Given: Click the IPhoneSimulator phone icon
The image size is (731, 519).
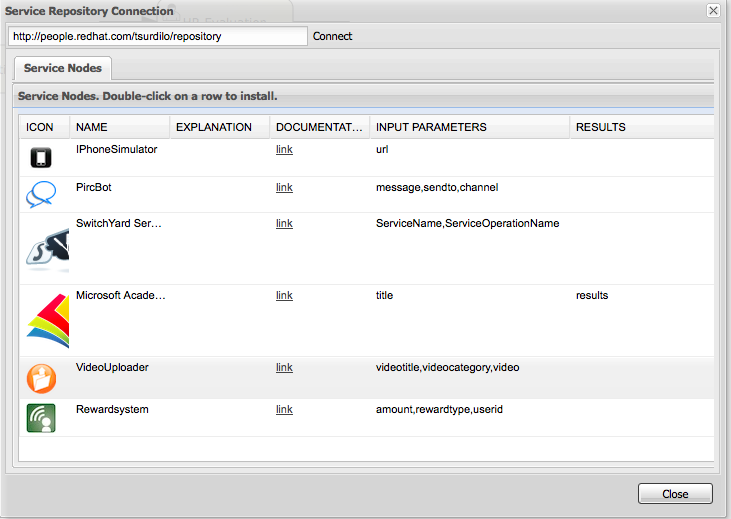Looking at the screenshot, I should coord(40,158).
